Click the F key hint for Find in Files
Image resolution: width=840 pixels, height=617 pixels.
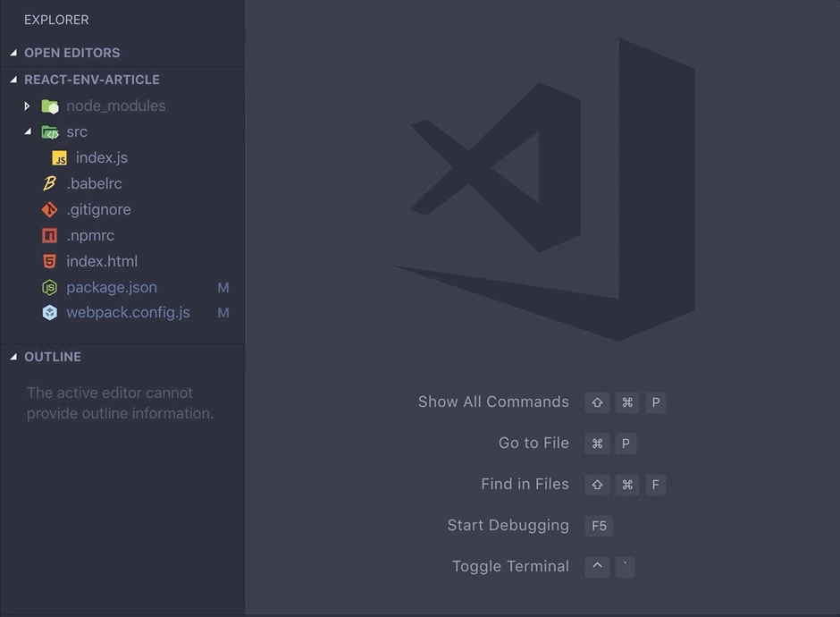point(656,486)
